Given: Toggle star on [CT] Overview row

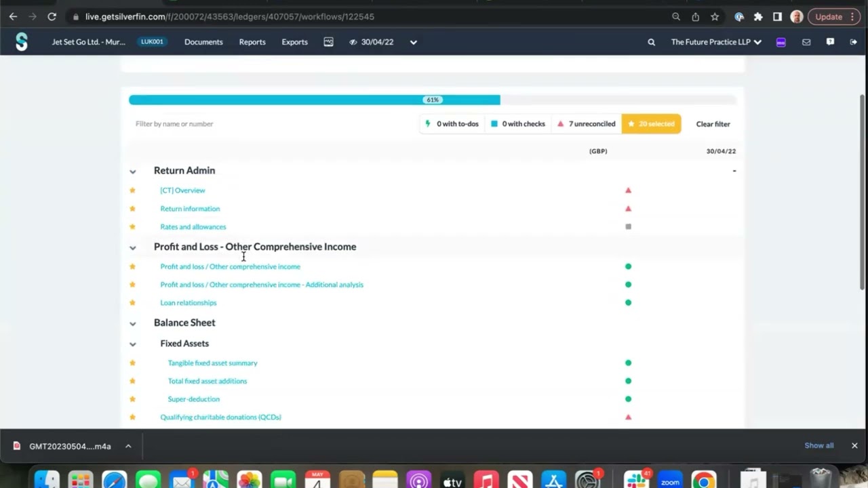Looking at the screenshot, I should click(x=132, y=190).
